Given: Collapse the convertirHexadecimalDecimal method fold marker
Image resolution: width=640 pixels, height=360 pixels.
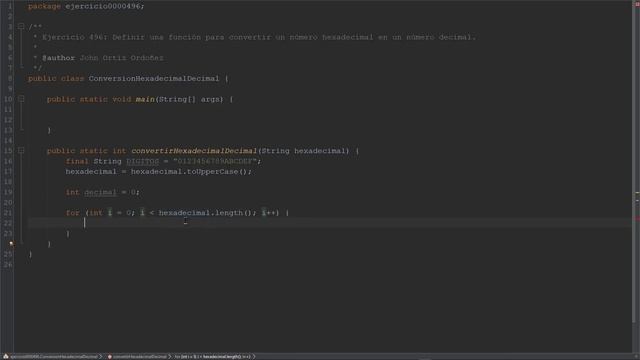Looking at the screenshot, I should tap(21, 151).
